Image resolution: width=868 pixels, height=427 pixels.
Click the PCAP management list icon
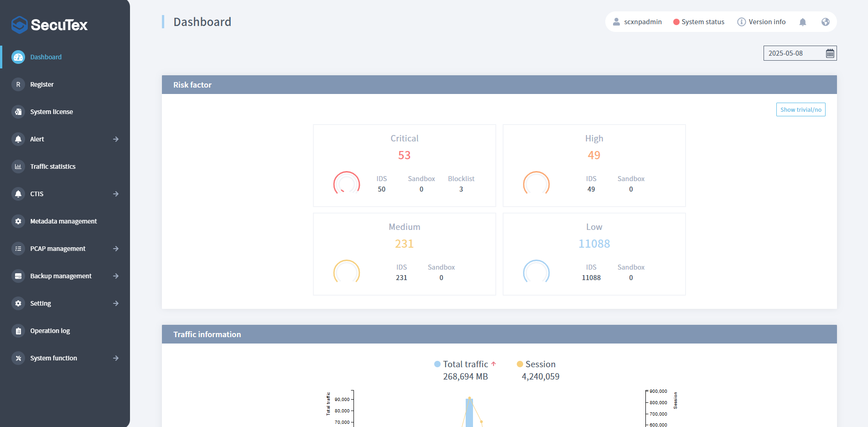coord(18,249)
